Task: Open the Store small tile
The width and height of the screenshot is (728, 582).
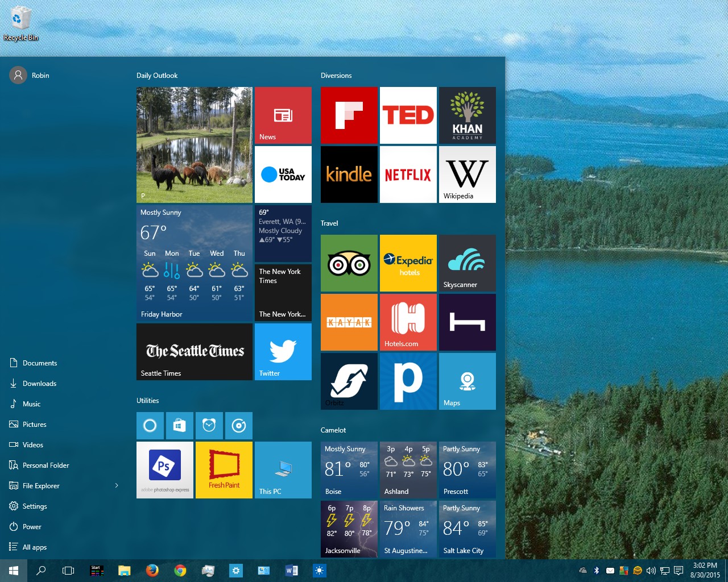Action: pyautogui.click(x=180, y=426)
